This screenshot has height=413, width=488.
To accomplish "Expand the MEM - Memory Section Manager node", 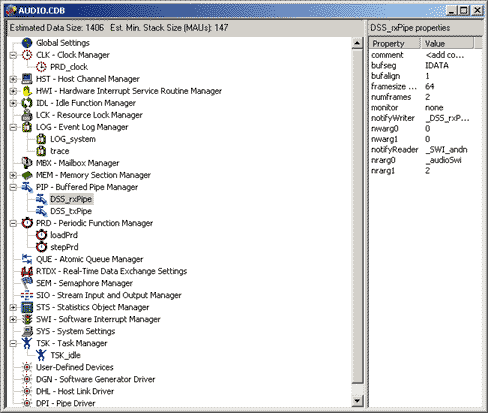I will [x=13, y=175].
